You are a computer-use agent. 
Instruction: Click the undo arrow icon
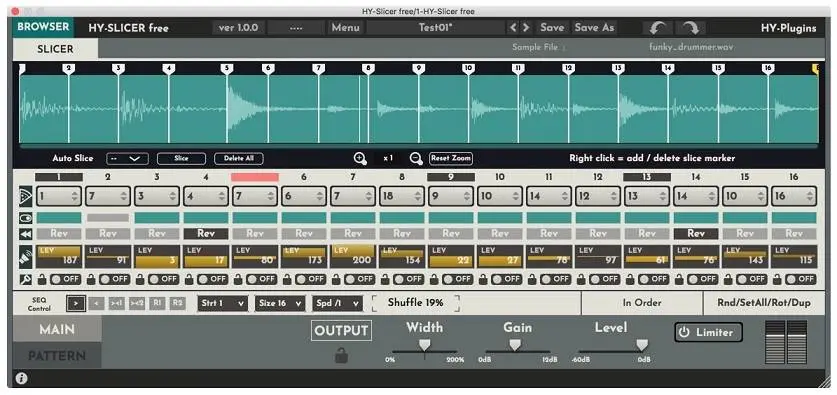pyautogui.click(x=657, y=28)
